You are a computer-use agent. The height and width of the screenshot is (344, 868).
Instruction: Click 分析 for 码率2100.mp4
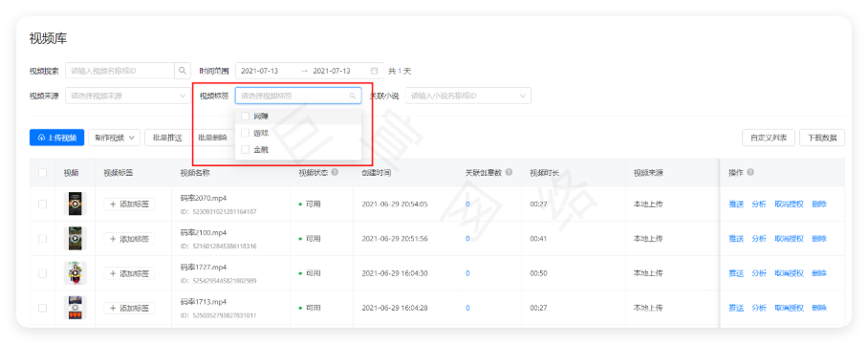point(759,238)
